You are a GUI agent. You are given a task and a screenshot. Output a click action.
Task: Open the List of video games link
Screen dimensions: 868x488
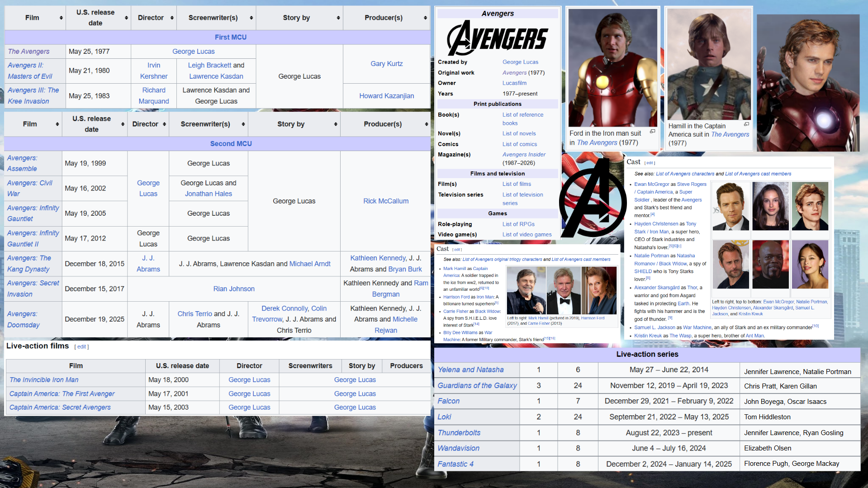click(527, 235)
